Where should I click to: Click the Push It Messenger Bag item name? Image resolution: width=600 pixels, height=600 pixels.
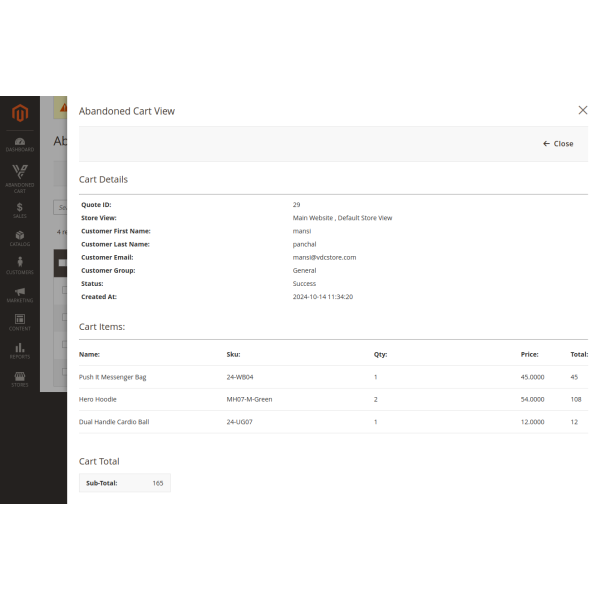pos(112,377)
